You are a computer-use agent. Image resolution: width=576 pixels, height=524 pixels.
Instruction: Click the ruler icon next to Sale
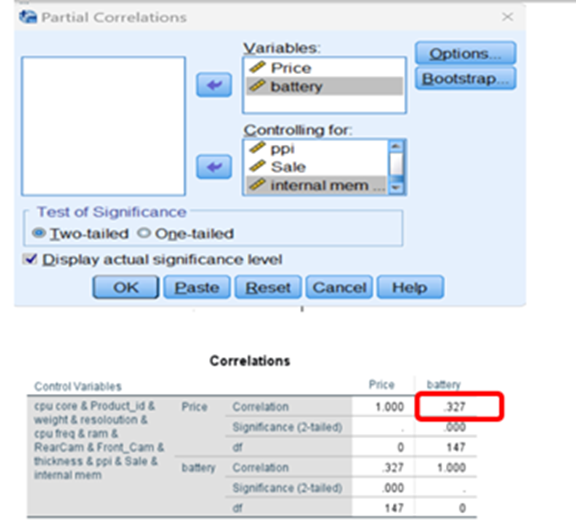[257, 166]
